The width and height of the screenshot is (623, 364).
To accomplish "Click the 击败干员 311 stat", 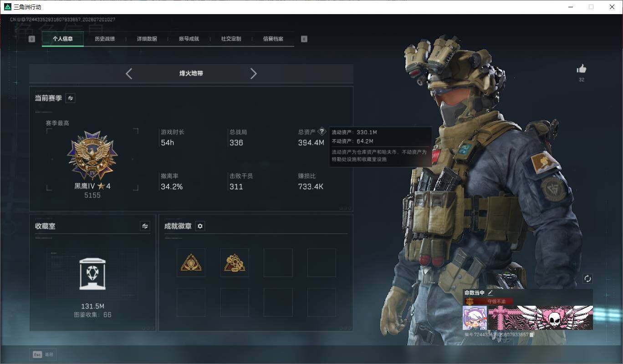I will tap(240, 182).
